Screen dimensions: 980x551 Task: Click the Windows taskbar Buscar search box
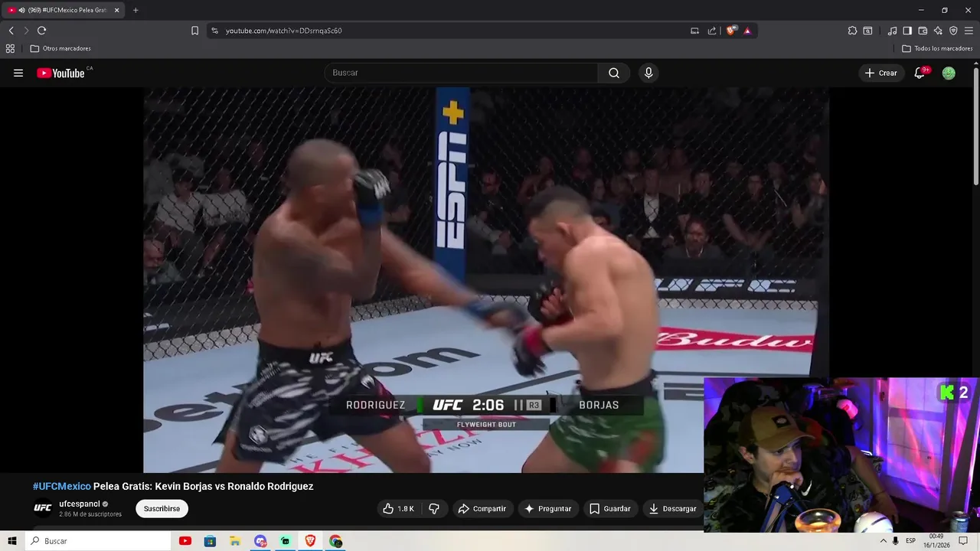point(98,541)
